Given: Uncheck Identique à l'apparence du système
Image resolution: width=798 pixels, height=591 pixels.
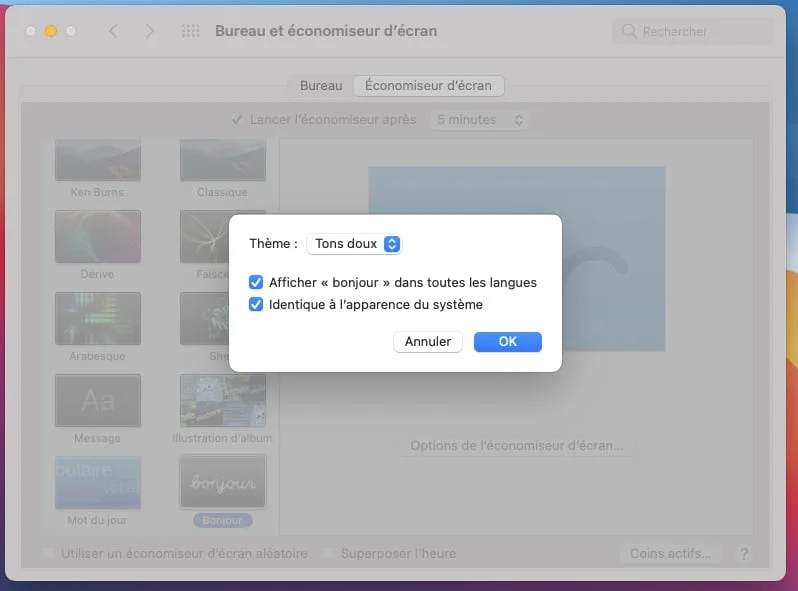Looking at the screenshot, I should pos(256,304).
